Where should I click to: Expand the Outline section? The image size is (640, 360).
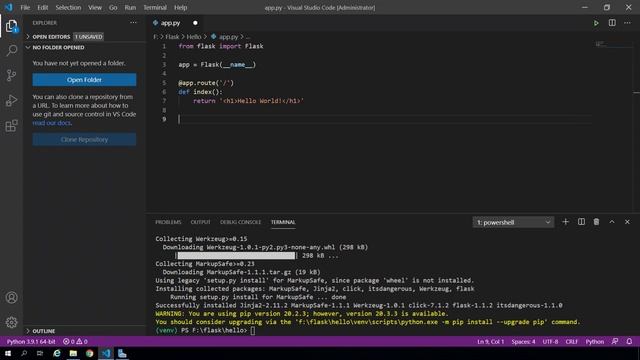pos(44,331)
